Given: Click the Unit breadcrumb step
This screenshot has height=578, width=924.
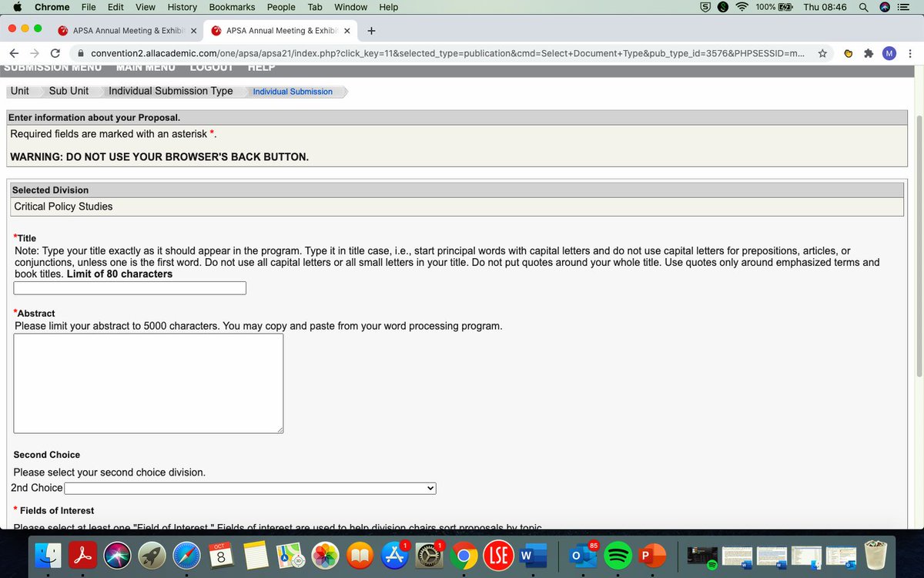Looking at the screenshot, I should click(20, 91).
